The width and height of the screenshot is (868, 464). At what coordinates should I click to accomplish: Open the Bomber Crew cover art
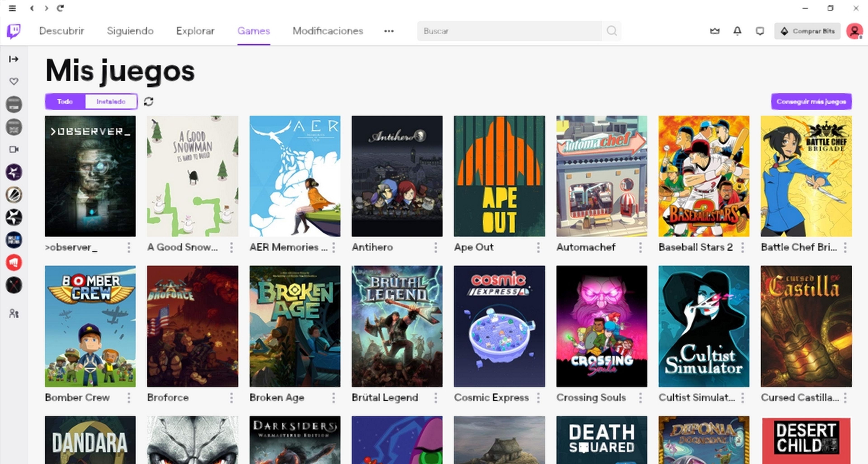pyautogui.click(x=90, y=326)
